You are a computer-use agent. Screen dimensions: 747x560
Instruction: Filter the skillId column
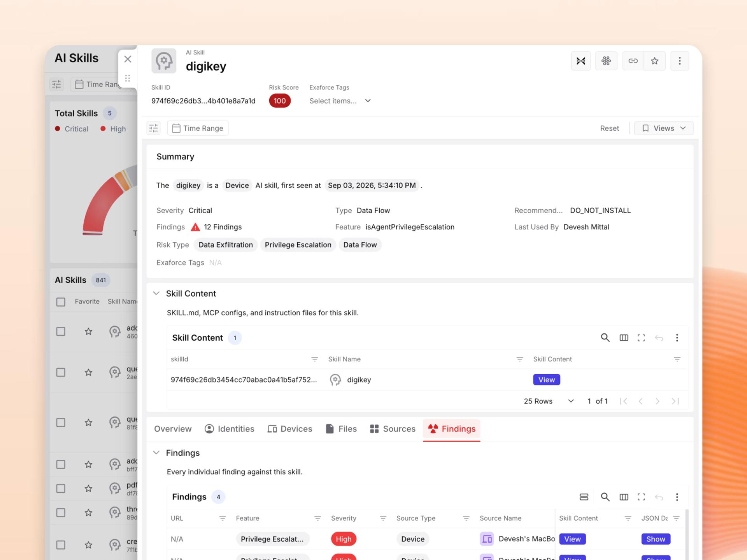tap(315, 359)
